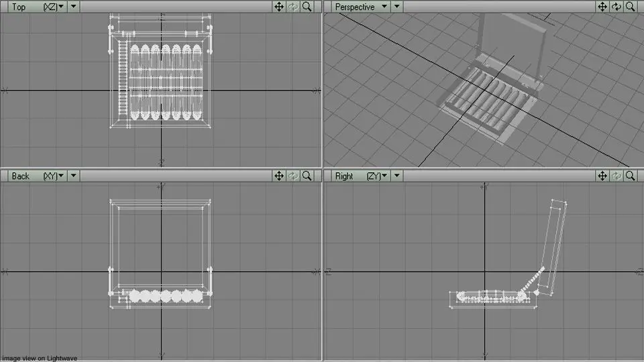Open the Perspective viewport display mode arrow
644x362 pixels.
[396, 7]
